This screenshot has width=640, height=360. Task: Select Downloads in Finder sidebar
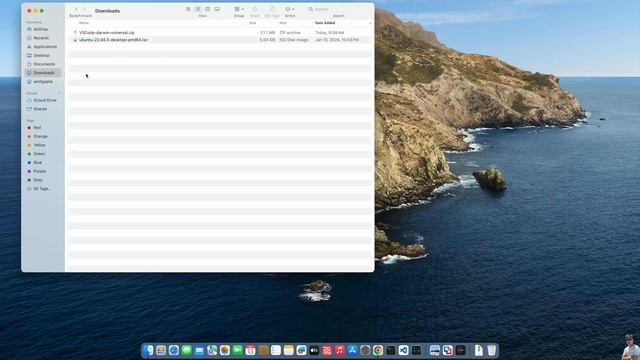(x=42, y=73)
